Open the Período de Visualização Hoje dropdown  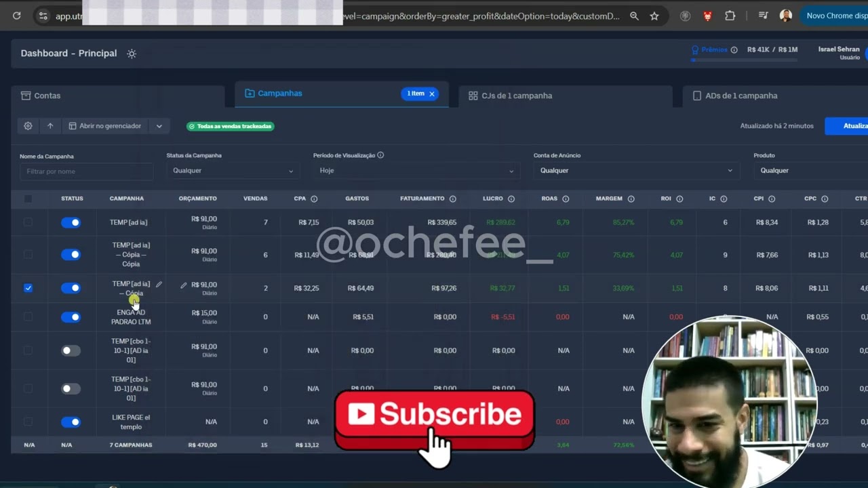pyautogui.click(x=416, y=171)
